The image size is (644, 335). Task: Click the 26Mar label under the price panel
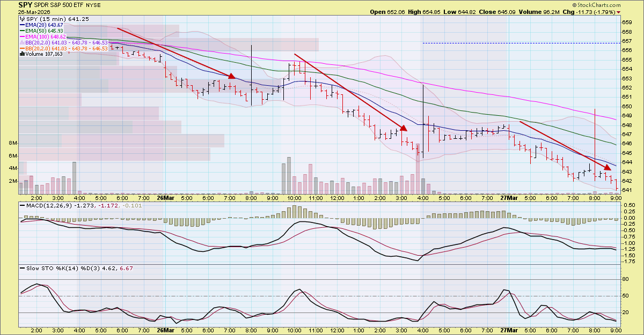(165, 198)
